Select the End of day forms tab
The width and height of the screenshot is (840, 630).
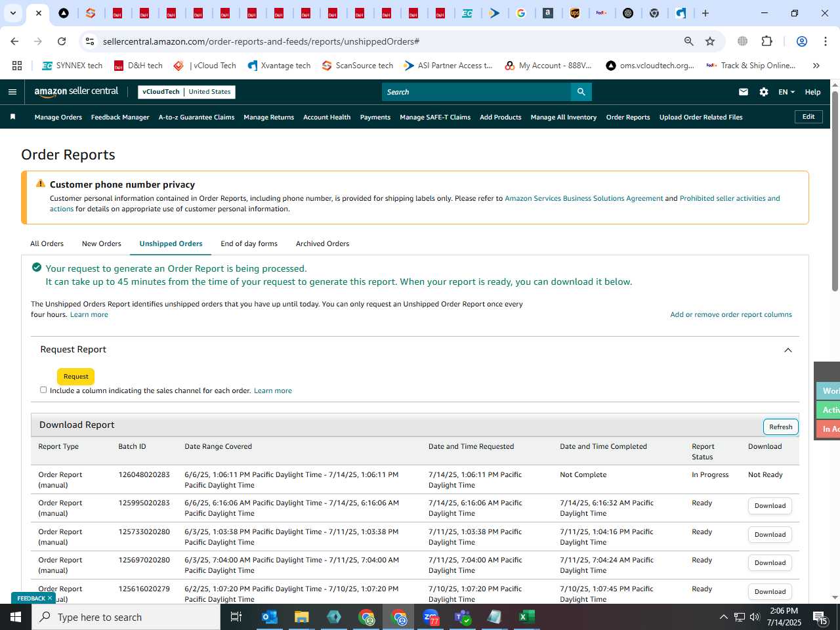(x=249, y=243)
